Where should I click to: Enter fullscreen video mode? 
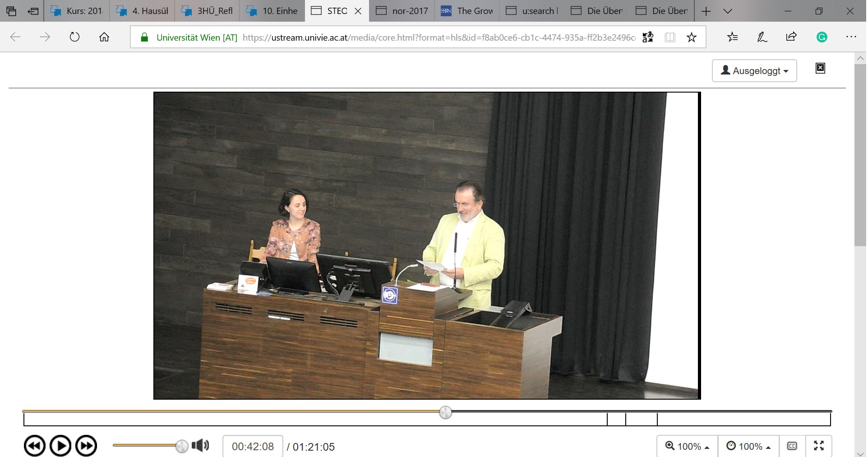click(x=819, y=446)
